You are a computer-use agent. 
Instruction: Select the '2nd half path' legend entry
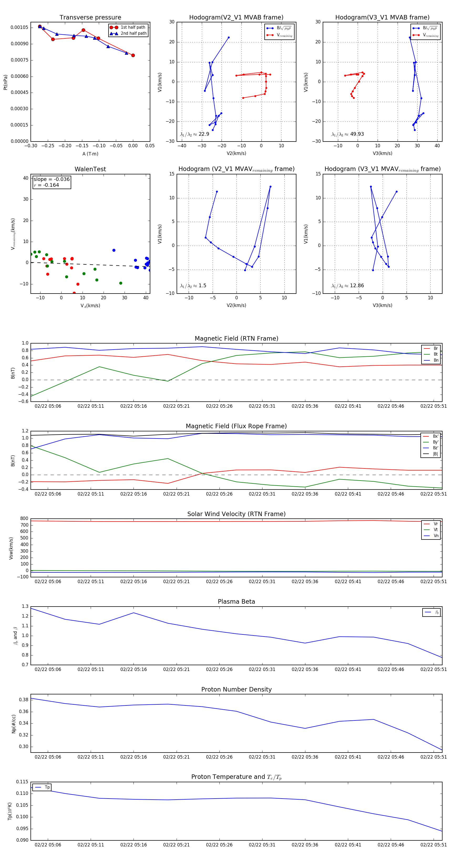click(128, 33)
